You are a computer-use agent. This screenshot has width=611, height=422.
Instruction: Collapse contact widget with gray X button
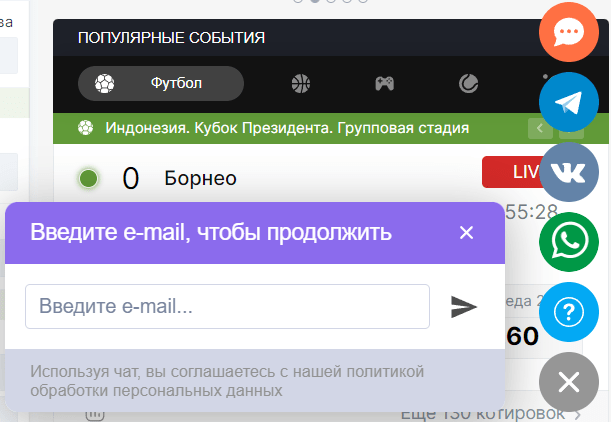(569, 382)
